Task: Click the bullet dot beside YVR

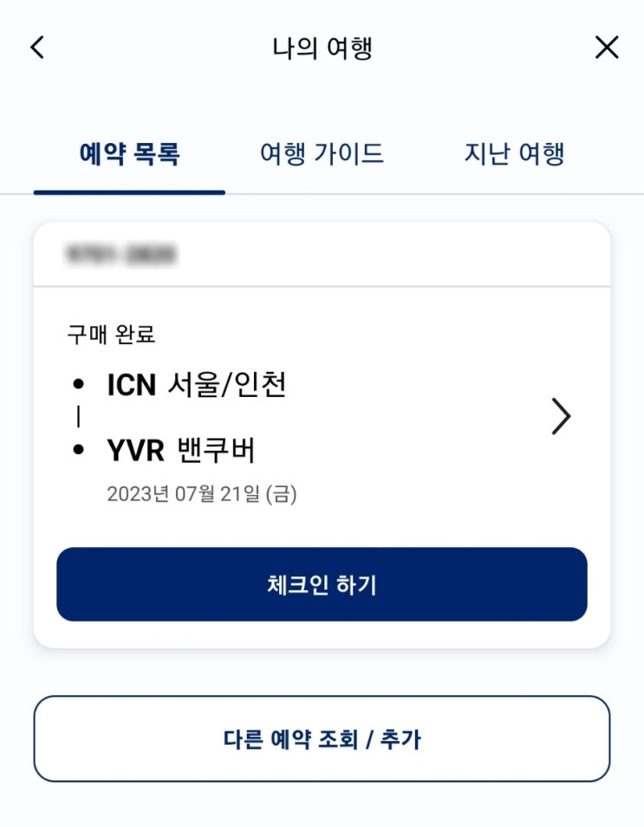Action: [79, 451]
